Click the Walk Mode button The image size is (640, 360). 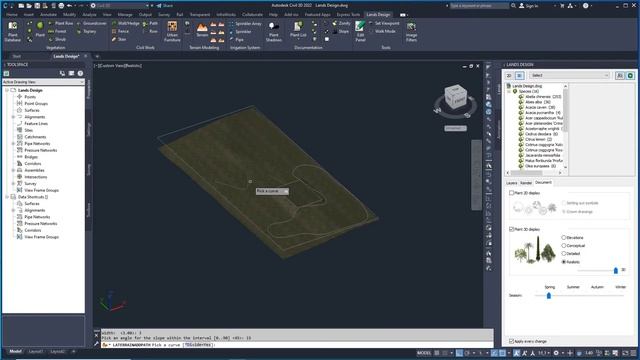click(382, 31)
